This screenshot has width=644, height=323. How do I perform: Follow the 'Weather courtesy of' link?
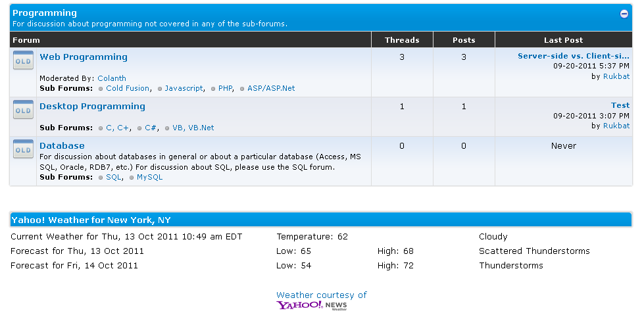[322, 295]
